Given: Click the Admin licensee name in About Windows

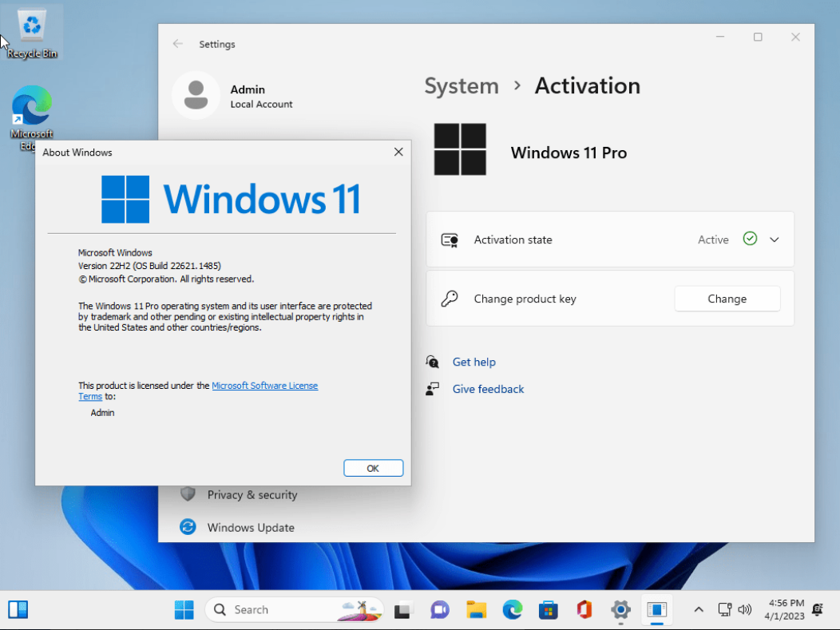Looking at the screenshot, I should point(102,413).
